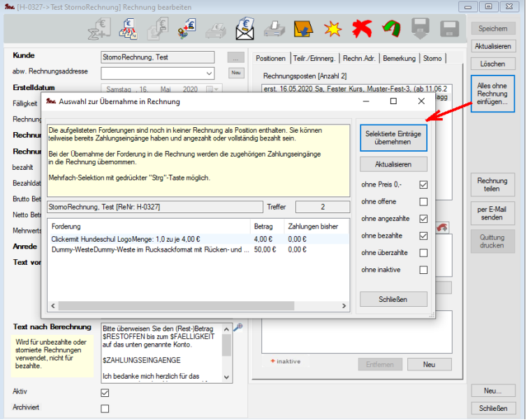Switch to the Bemerkung tab
Viewport: 526px width, 420px height.
(x=399, y=58)
